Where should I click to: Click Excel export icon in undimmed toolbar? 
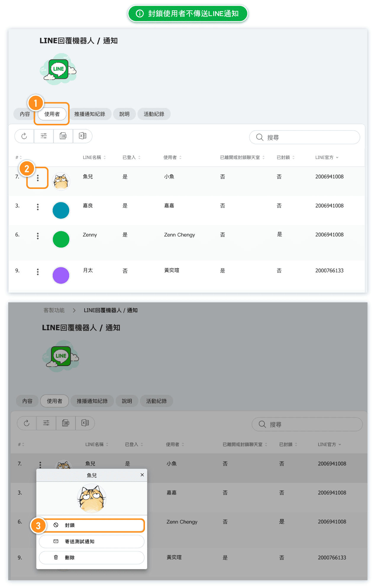point(83,136)
